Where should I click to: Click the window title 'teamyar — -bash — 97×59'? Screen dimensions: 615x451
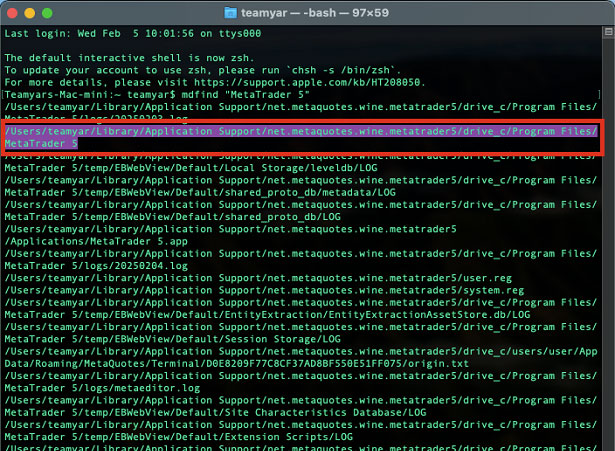(x=315, y=13)
